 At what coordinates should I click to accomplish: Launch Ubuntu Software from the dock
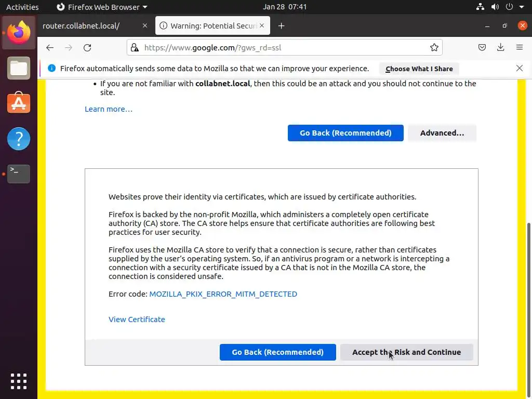point(19,102)
